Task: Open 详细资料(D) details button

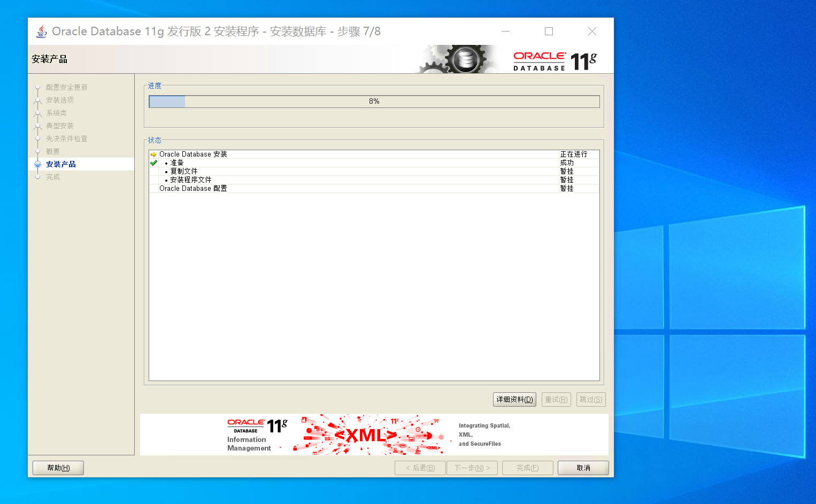Action: [514, 399]
